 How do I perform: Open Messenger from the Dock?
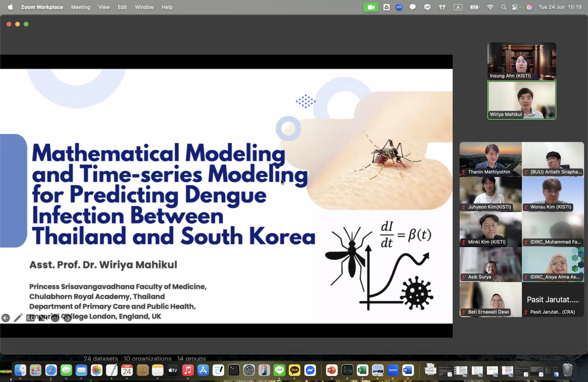pyautogui.click(x=310, y=370)
